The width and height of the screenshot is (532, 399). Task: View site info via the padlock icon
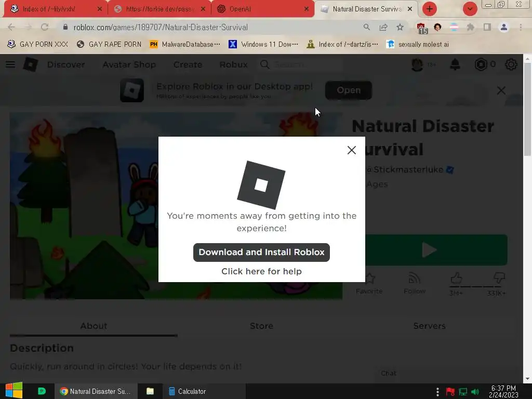65,27
